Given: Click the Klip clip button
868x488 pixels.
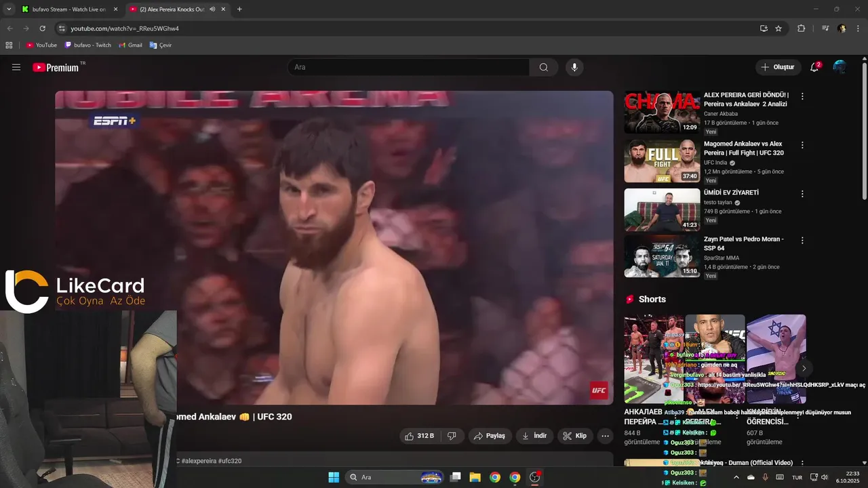Looking at the screenshot, I should 575,436.
